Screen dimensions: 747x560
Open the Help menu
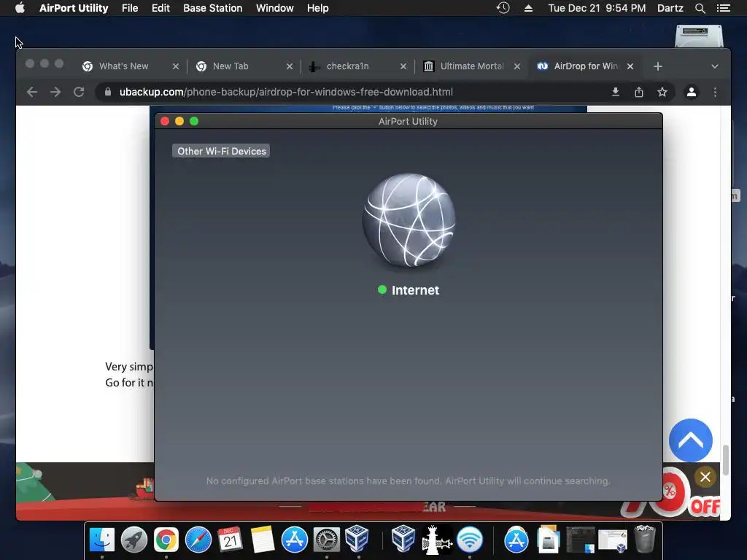[x=318, y=8]
